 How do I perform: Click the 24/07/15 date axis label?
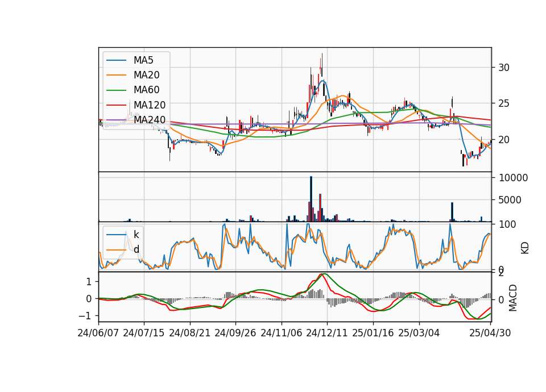tap(144, 333)
